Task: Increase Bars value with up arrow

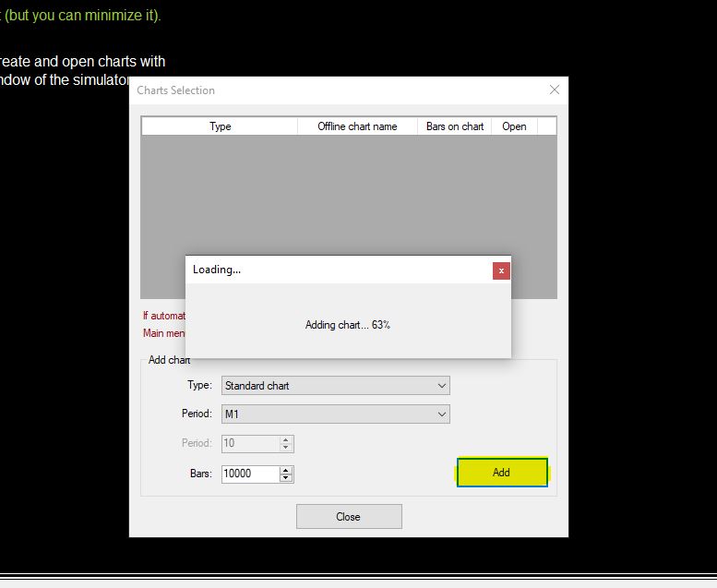Action: 286,470
